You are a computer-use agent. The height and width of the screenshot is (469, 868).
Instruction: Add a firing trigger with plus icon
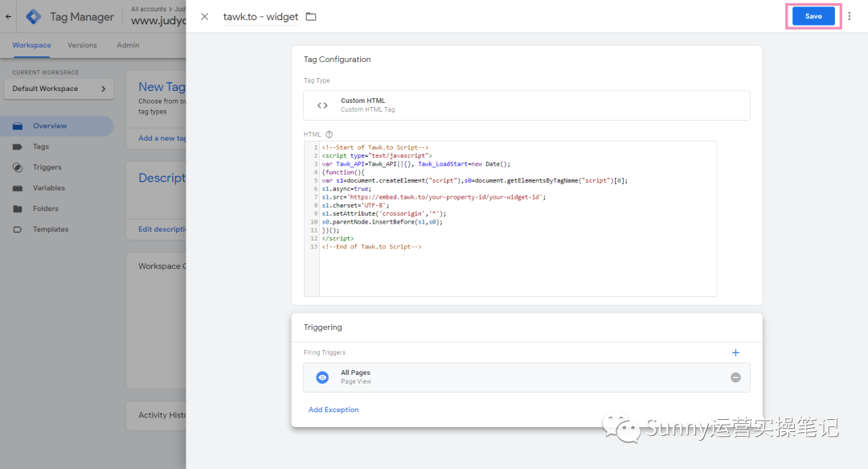pyautogui.click(x=735, y=352)
